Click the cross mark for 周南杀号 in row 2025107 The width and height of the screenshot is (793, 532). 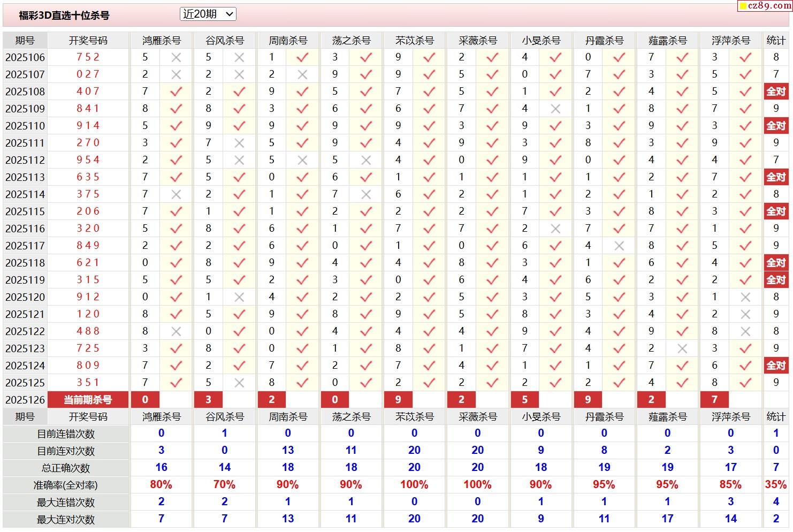[302, 74]
